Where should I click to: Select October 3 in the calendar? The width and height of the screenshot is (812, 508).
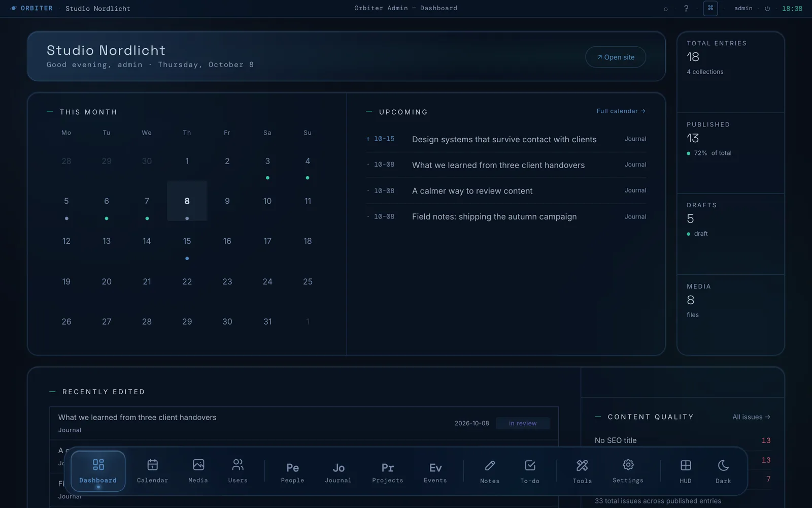[267, 161]
